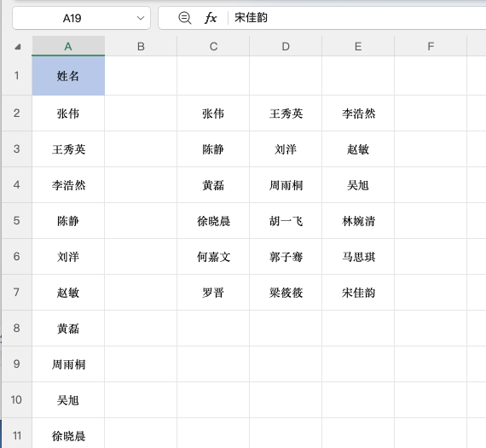Click the zoom magnifier icon in formula bar
Viewport: 486px width, 448px height.
(x=185, y=18)
